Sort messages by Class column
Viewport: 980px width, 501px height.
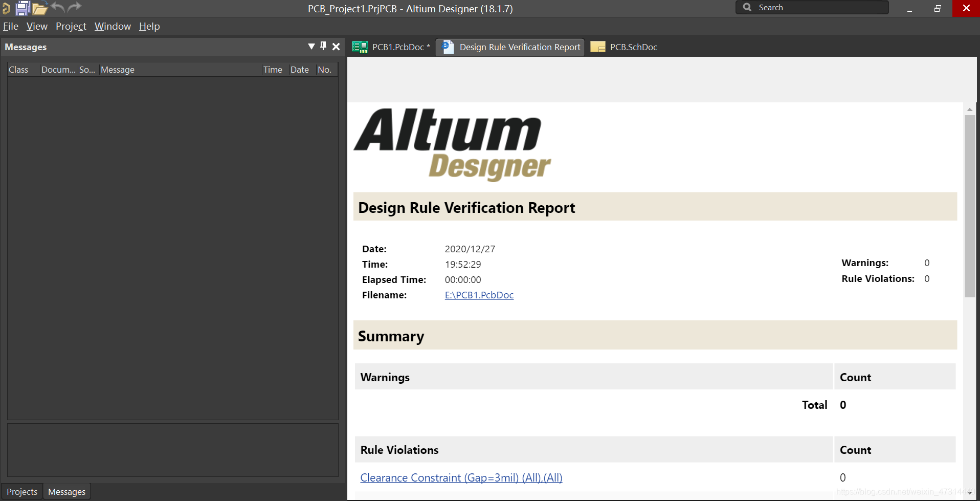[24, 70]
